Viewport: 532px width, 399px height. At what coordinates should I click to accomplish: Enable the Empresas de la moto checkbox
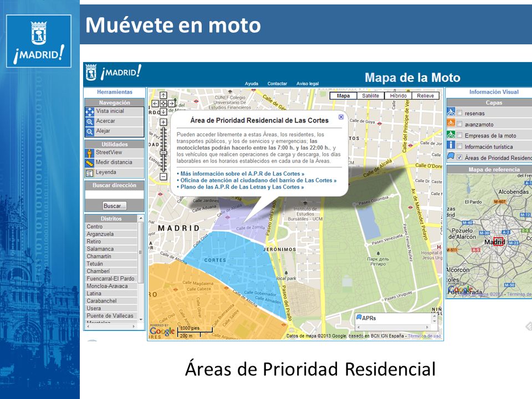(459, 135)
